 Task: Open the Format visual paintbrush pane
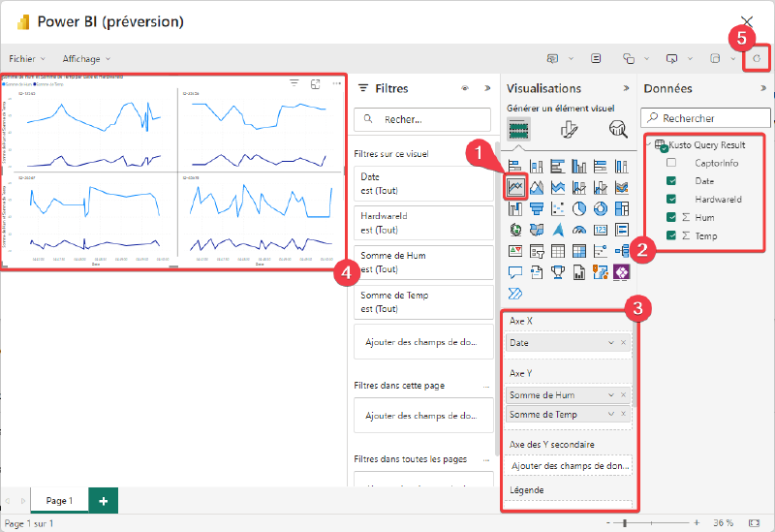click(x=569, y=130)
